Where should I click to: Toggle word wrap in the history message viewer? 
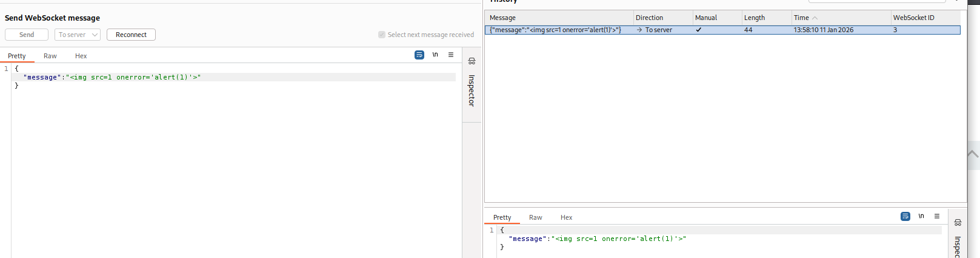tap(905, 217)
